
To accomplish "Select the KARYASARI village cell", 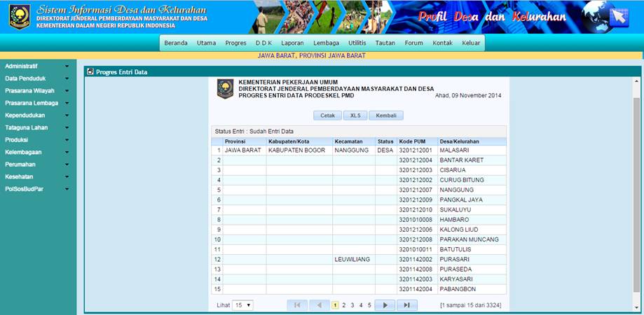I will tap(472, 279).
